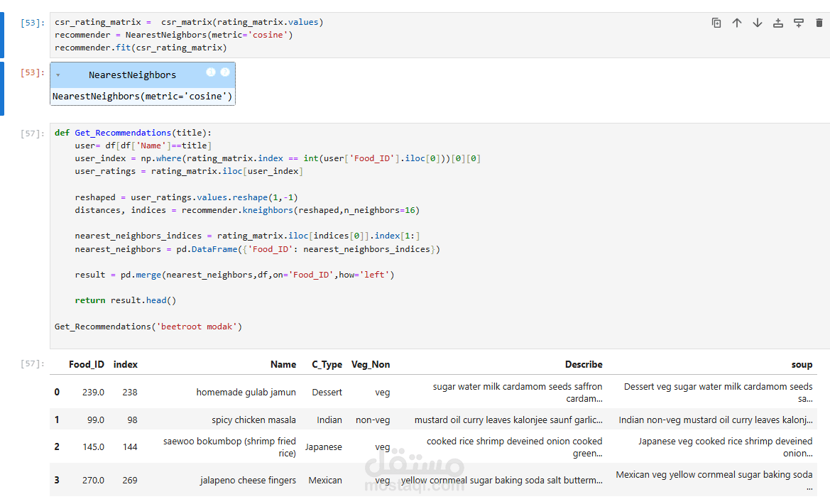Click the Name column header
The height and width of the screenshot is (504, 830).
(x=283, y=364)
